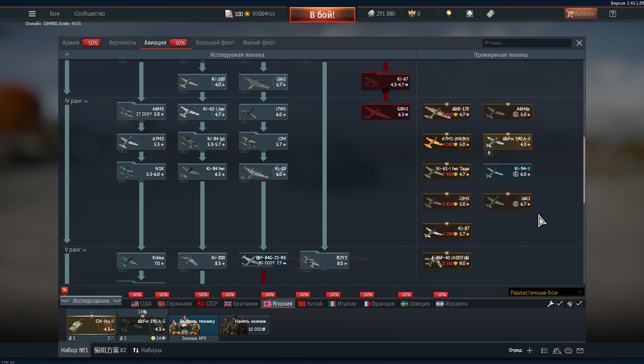Screen dimensions: 644x364
Task: Select the premium F-86F-40 JASDF card
Action: pos(447,260)
